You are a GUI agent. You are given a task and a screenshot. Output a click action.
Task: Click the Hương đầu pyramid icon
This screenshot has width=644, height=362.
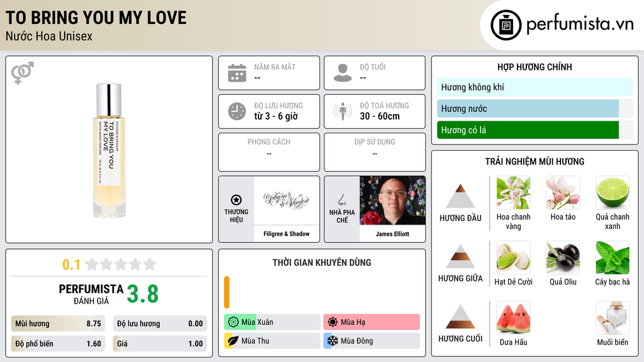tap(460, 196)
